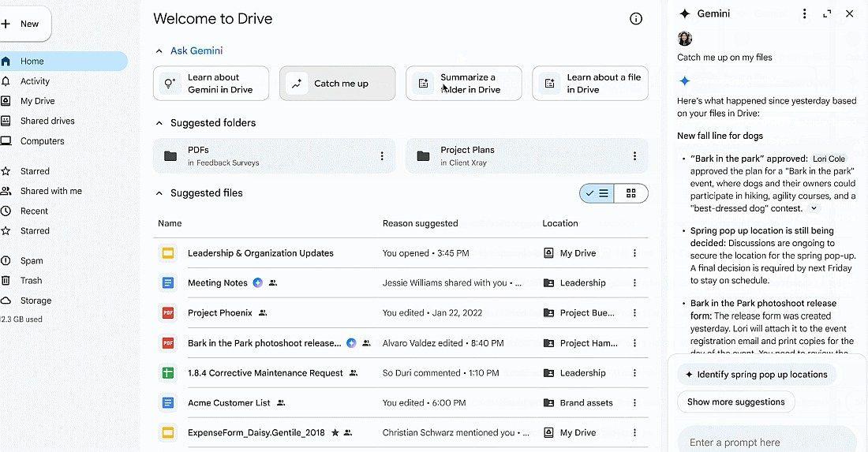Open more actions for Acme Customer List row

pos(634,403)
